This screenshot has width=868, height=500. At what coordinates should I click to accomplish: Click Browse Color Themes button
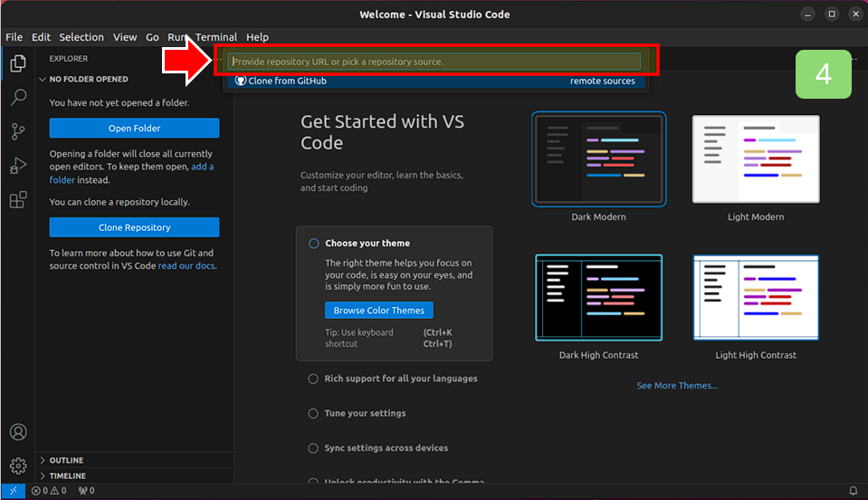(x=378, y=310)
